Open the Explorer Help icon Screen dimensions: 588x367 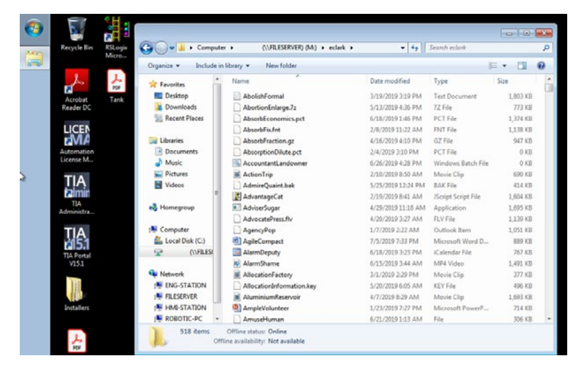pos(541,66)
